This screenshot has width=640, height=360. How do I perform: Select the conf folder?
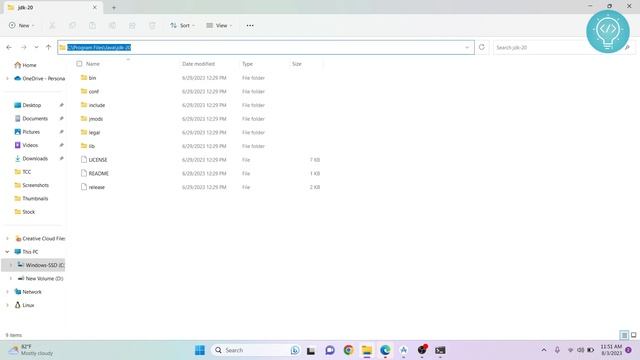tap(94, 91)
